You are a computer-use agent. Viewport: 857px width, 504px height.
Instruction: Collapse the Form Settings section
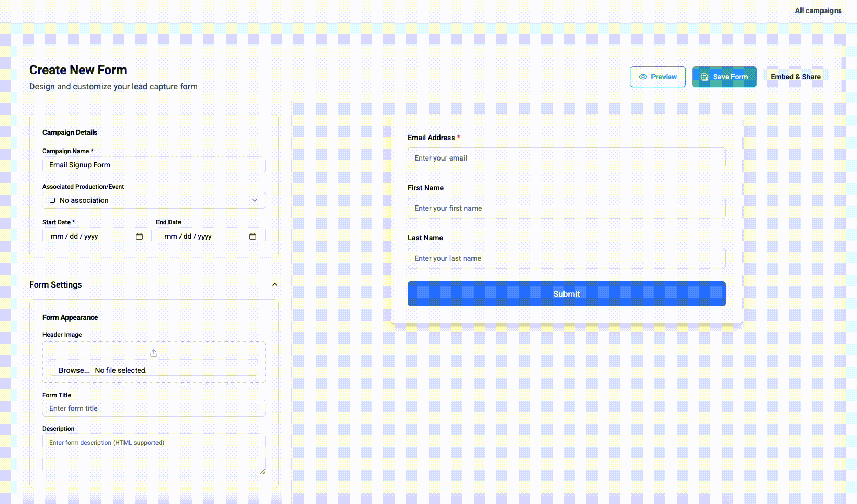(275, 284)
